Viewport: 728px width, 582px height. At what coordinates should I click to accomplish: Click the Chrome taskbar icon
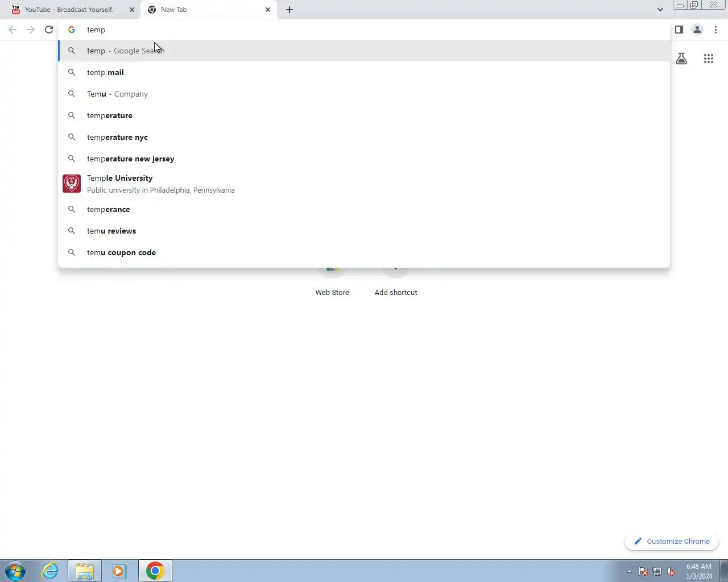[155, 571]
